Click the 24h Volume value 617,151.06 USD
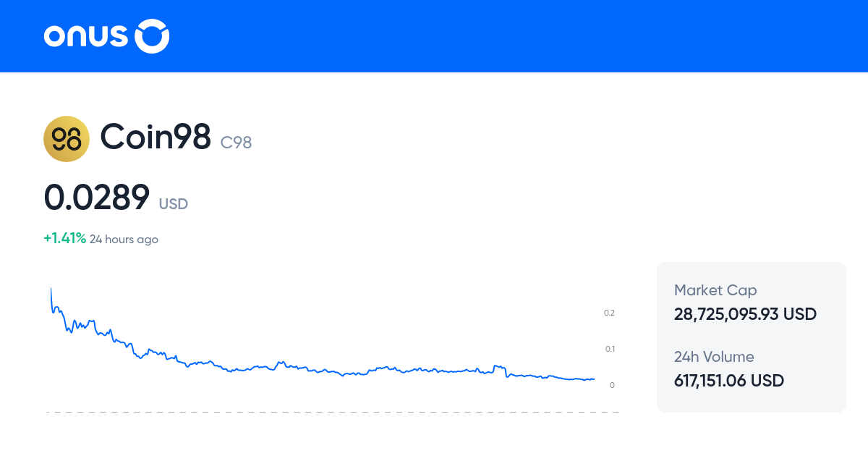This screenshot has width=868, height=456. click(728, 381)
